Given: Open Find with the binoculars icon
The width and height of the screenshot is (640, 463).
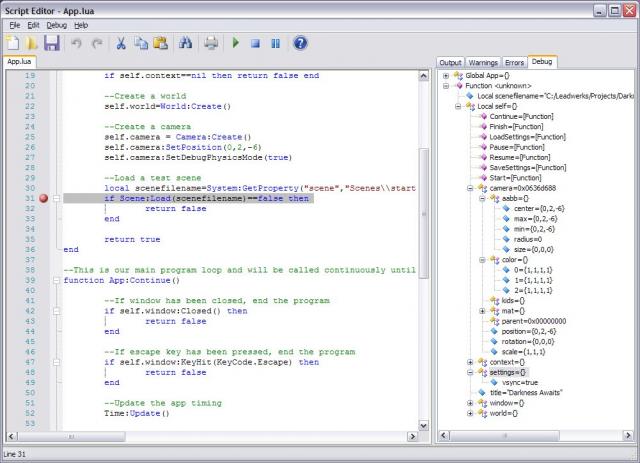Looking at the screenshot, I should click(x=185, y=43).
